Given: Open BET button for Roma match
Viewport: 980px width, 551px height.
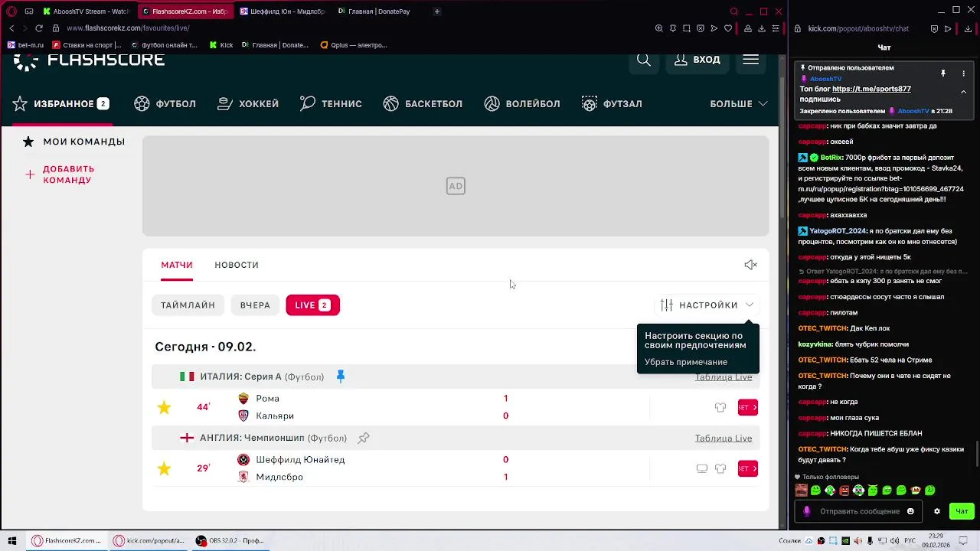Looking at the screenshot, I should coord(748,407).
